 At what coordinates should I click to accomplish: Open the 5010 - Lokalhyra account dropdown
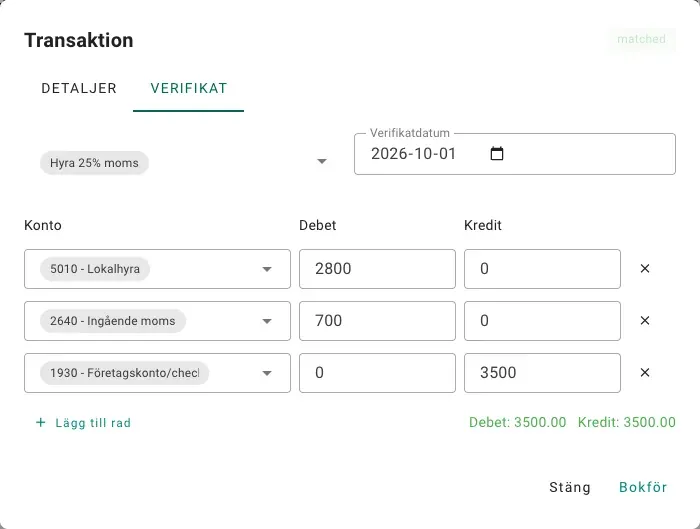click(267, 269)
